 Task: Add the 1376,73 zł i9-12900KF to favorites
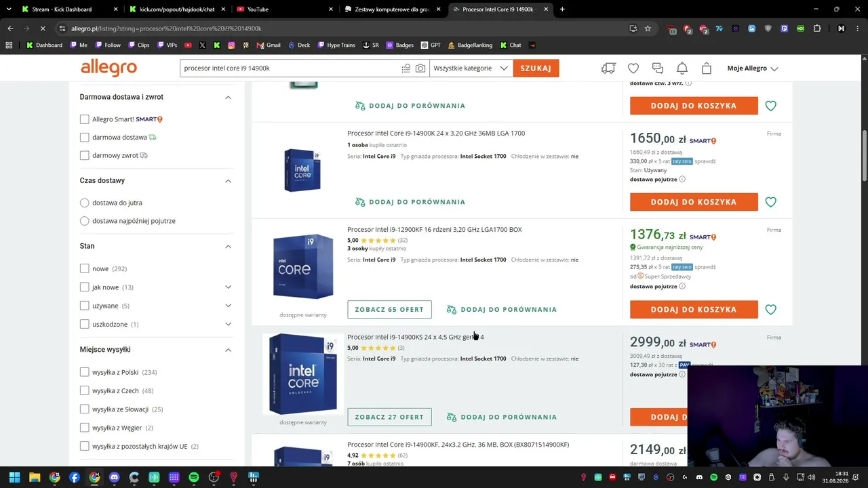[771, 310]
